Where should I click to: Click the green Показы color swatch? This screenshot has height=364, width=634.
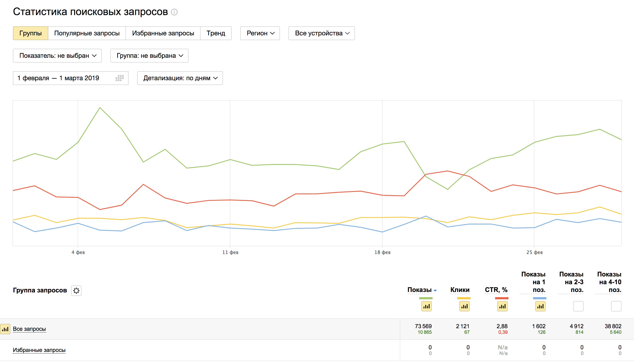(426, 298)
